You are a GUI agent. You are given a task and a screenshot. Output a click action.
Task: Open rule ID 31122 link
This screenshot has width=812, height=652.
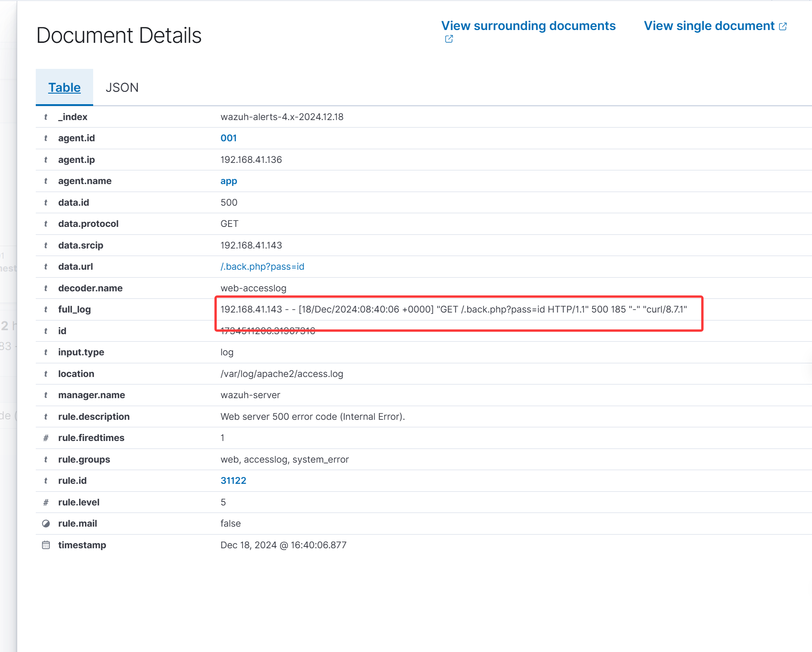click(233, 481)
